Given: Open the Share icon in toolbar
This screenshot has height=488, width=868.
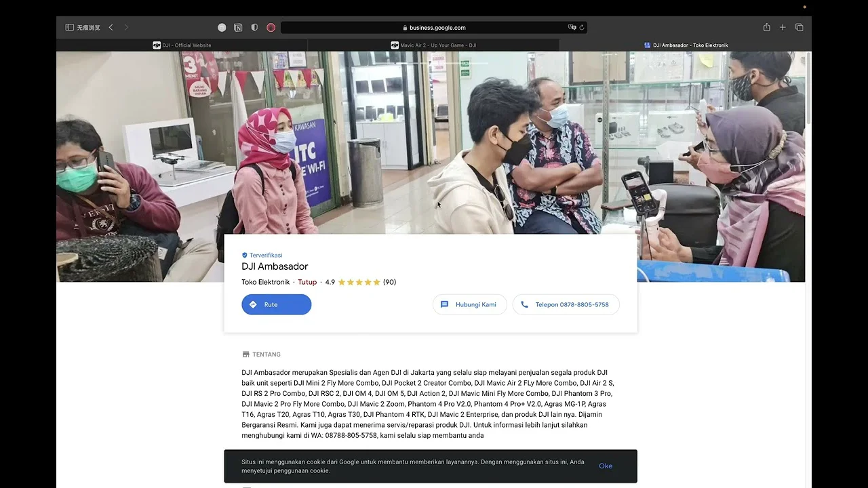Looking at the screenshot, I should pos(766,28).
